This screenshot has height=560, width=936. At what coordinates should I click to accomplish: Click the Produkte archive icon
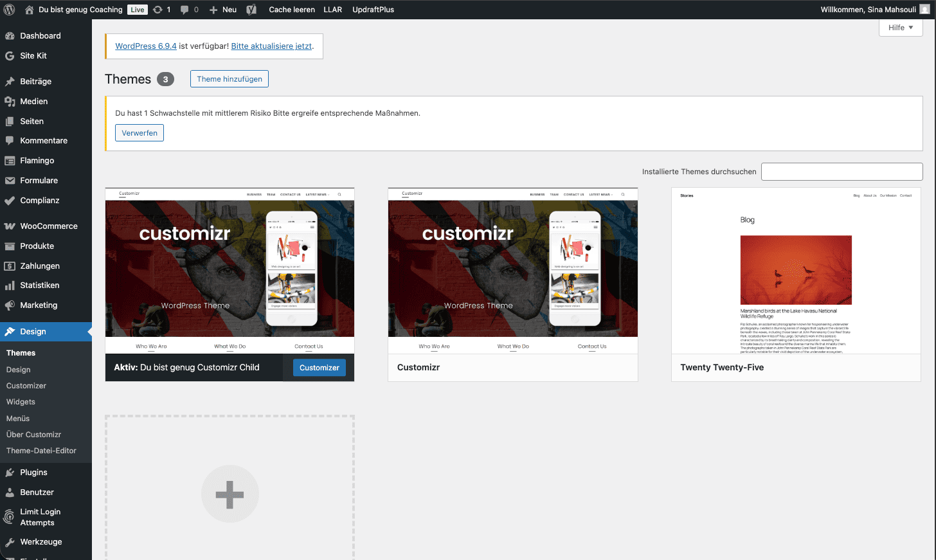(10, 246)
